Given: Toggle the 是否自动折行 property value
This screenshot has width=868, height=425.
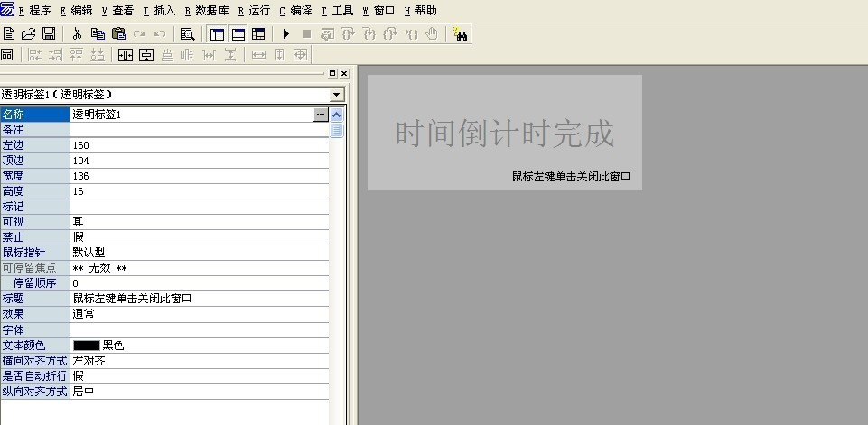Looking at the screenshot, I should pyautogui.click(x=199, y=375).
